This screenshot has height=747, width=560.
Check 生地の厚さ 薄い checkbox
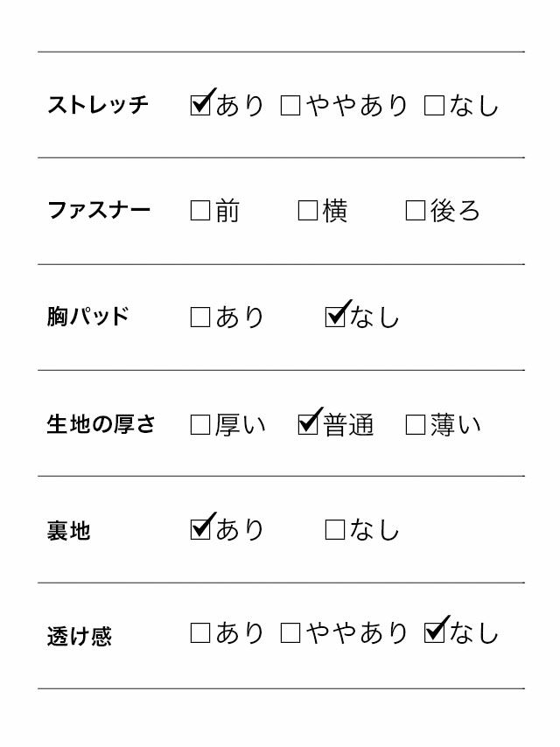pos(416,425)
